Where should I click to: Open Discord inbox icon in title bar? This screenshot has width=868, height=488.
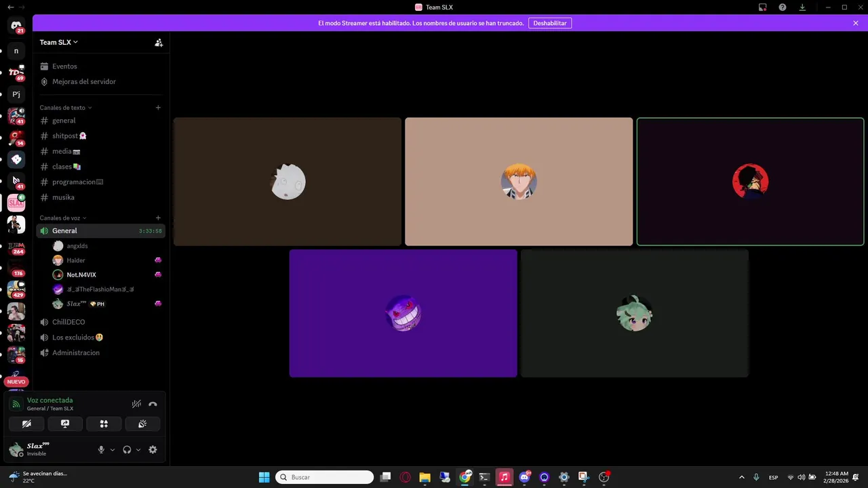(763, 7)
